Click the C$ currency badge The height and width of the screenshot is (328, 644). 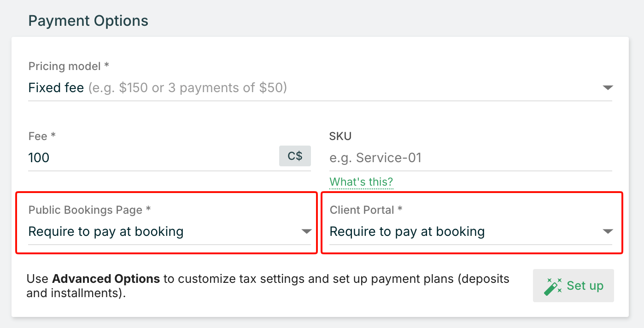(295, 156)
